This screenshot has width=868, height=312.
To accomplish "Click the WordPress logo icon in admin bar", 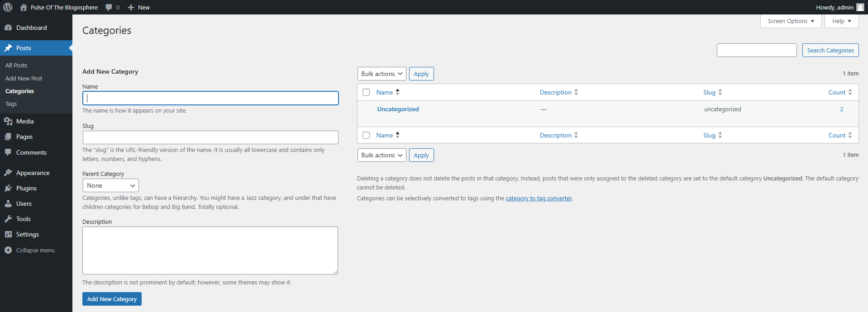I will point(8,7).
